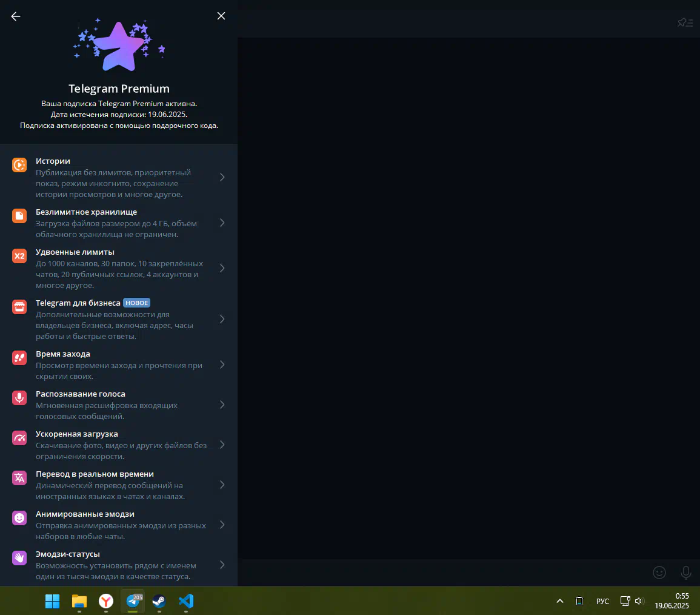Click the X2 doubled limits icon
The image size is (700, 615).
click(19, 256)
